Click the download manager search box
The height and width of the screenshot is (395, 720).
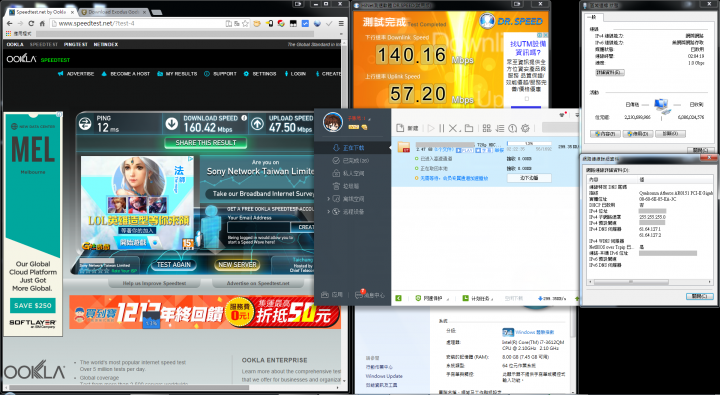click(560, 128)
